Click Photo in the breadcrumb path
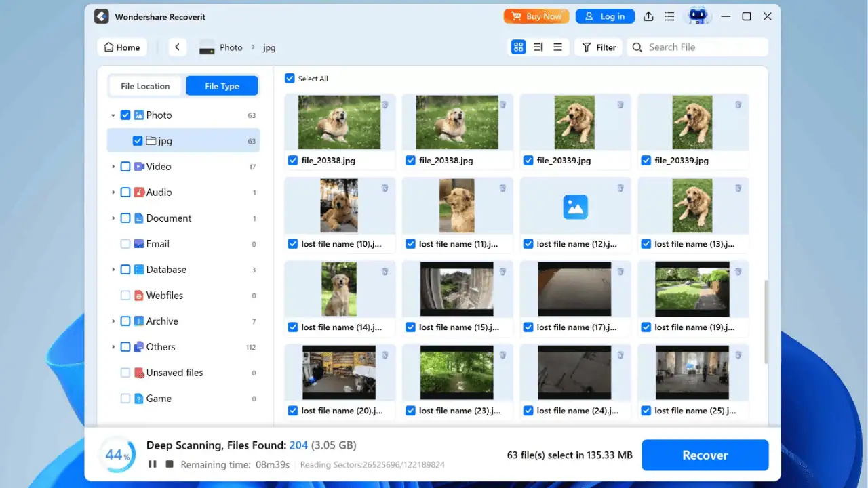Image resolution: width=868 pixels, height=488 pixels. [x=231, y=47]
